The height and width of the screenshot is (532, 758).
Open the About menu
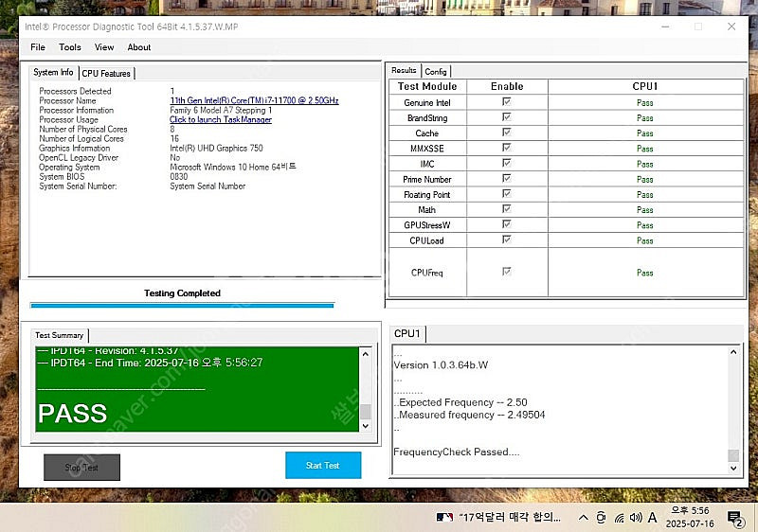pyautogui.click(x=138, y=46)
